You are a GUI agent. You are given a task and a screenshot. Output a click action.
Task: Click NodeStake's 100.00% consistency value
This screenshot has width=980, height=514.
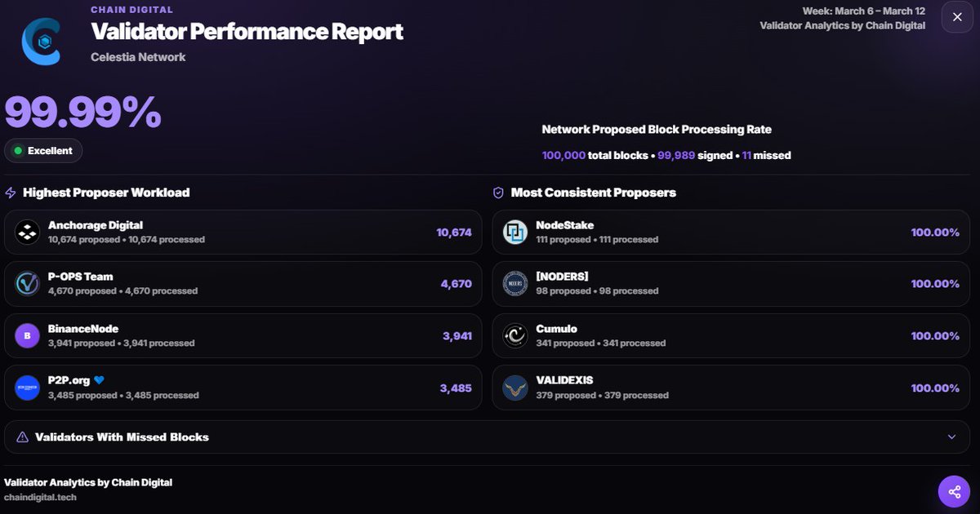click(x=935, y=233)
